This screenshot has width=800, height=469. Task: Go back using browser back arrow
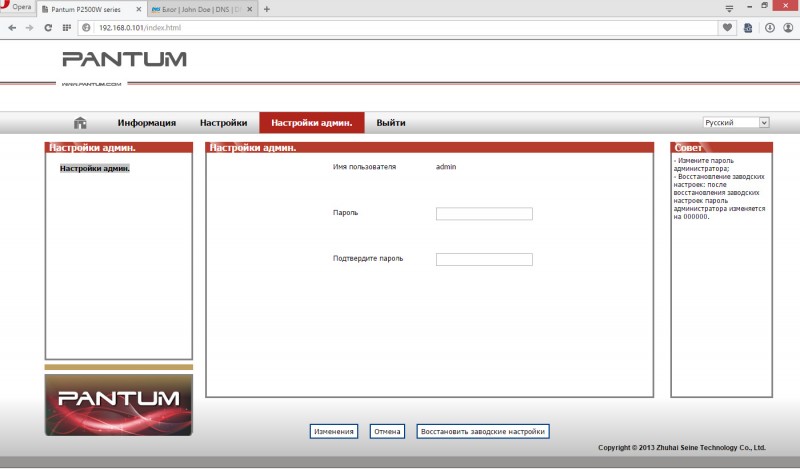(12, 27)
